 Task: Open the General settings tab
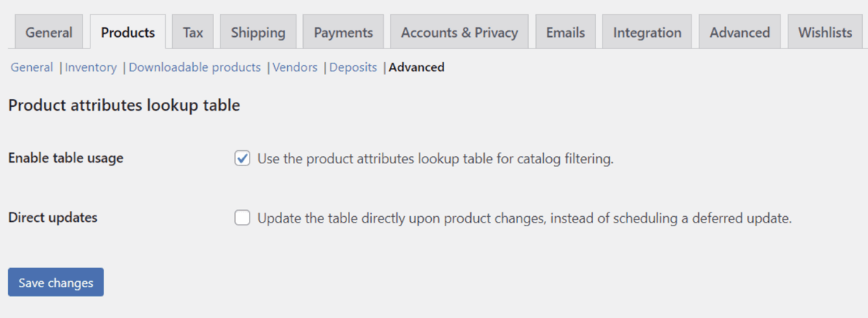49,33
